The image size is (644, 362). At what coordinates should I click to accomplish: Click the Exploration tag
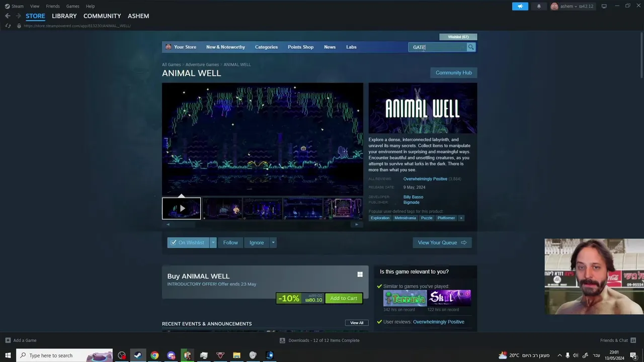point(380,218)
